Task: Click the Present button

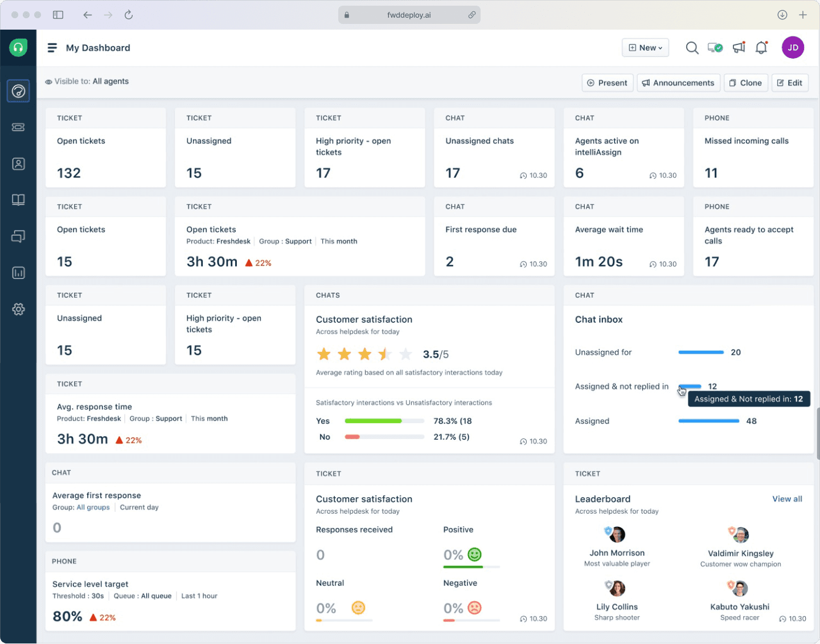Action: point(608,83)
